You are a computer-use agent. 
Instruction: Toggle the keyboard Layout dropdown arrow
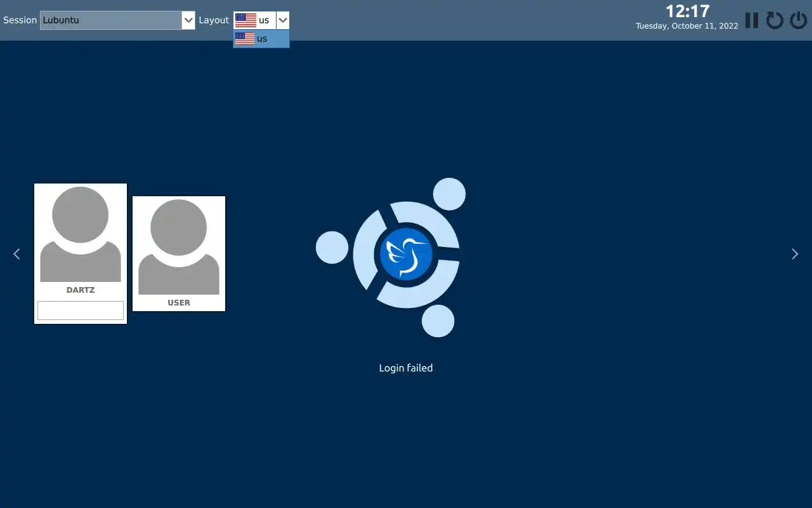283,20
